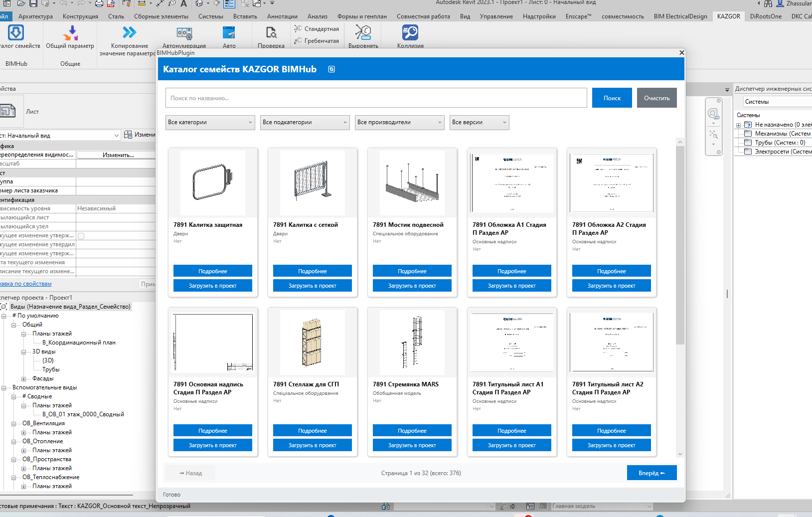Toggle the checkbox beside текущее изменение утверж...

(x=81, y=236)
